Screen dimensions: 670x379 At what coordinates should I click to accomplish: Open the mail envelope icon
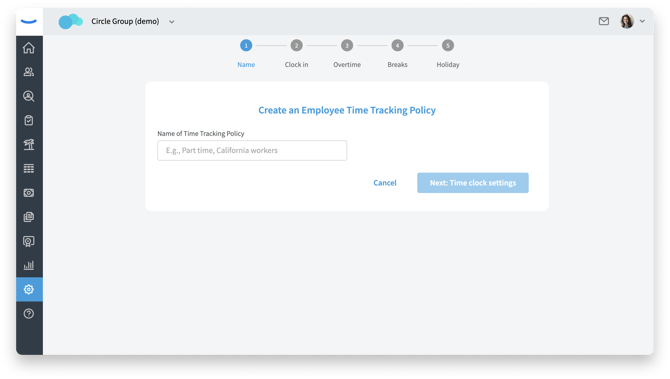click(604, 21)
